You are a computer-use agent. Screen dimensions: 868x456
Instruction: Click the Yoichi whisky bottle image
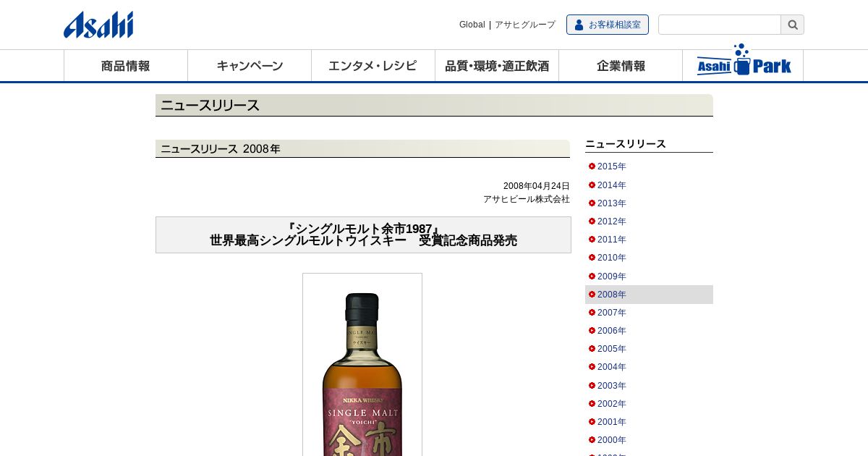362,365
